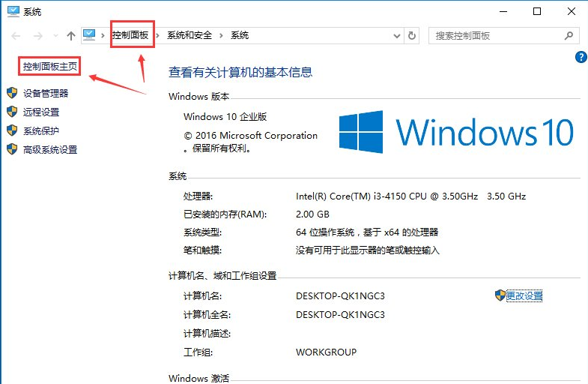Open 系统保护 from the left sidebar

click(x=40, y=130)
